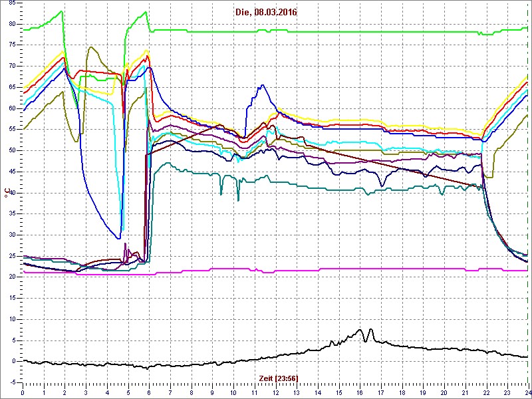Click the blue curve peak after hour 11

[262, 85]
